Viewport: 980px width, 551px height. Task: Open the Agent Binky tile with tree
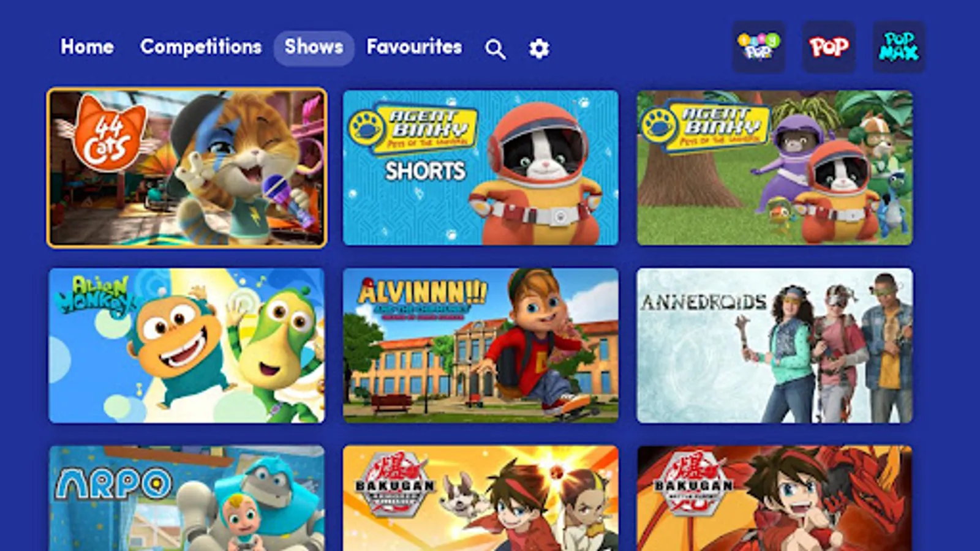775,168
